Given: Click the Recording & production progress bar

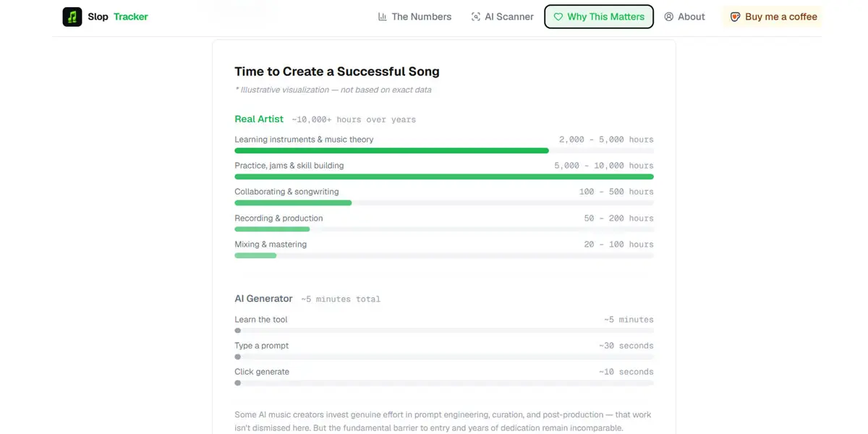Looking at the screenshot, I should [x=444, y=229].
